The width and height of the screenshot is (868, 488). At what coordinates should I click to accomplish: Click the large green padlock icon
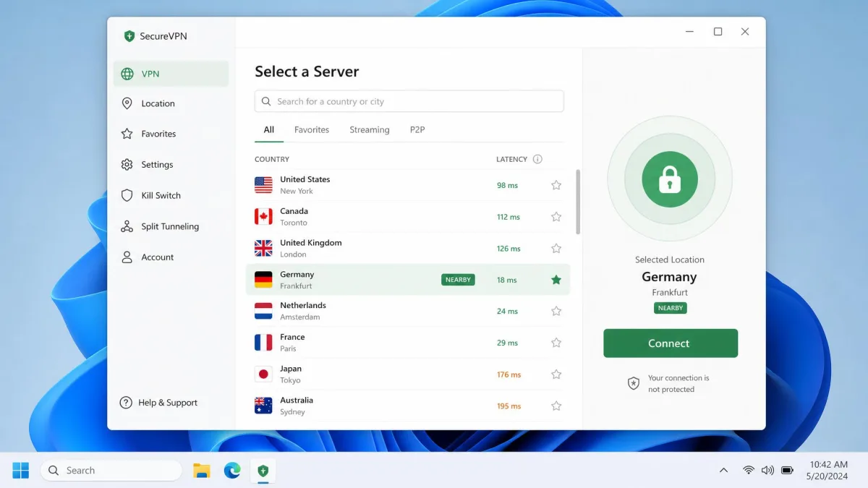[670, 179]
